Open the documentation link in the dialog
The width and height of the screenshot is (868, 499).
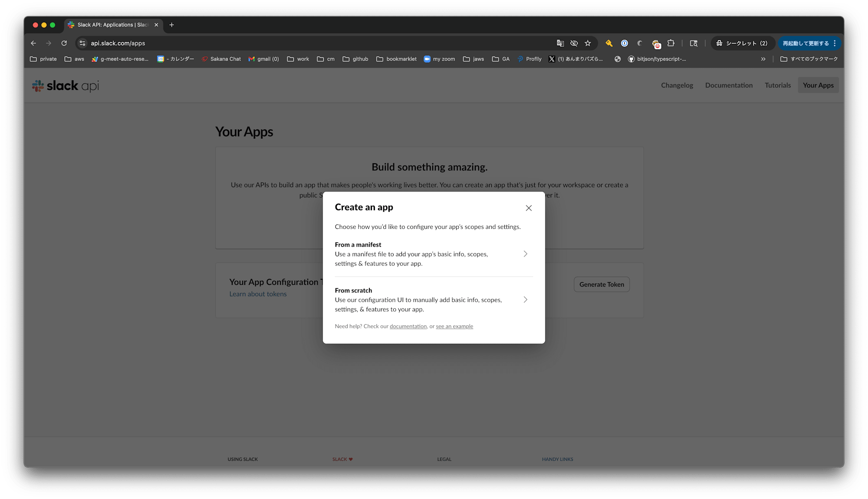point(408,326)
